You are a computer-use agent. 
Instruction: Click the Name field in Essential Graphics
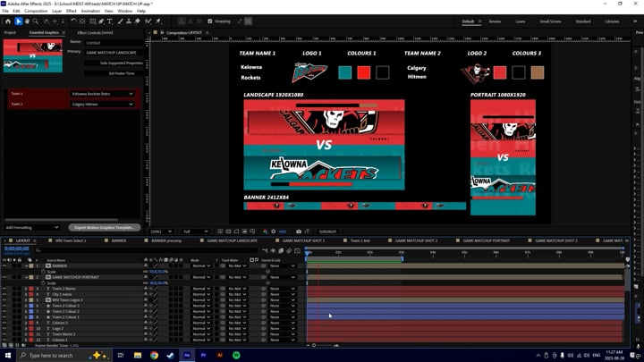click(x=114, y=43)
